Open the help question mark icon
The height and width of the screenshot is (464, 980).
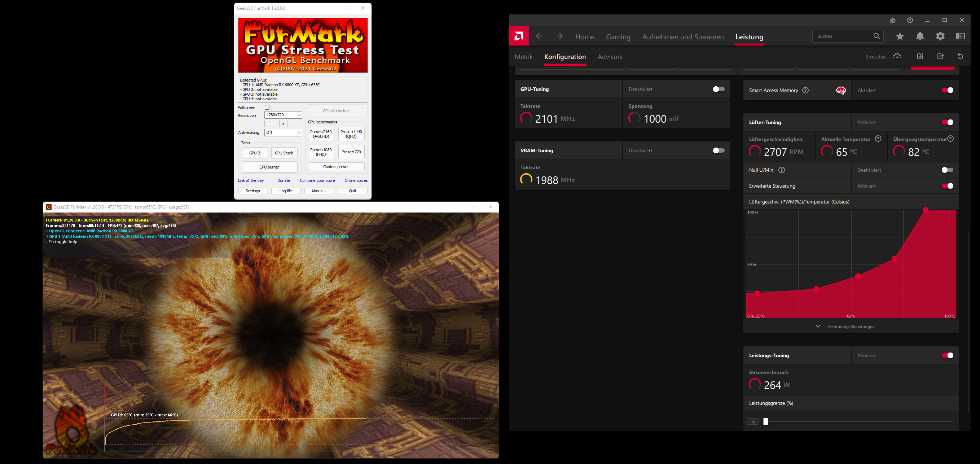910,20
